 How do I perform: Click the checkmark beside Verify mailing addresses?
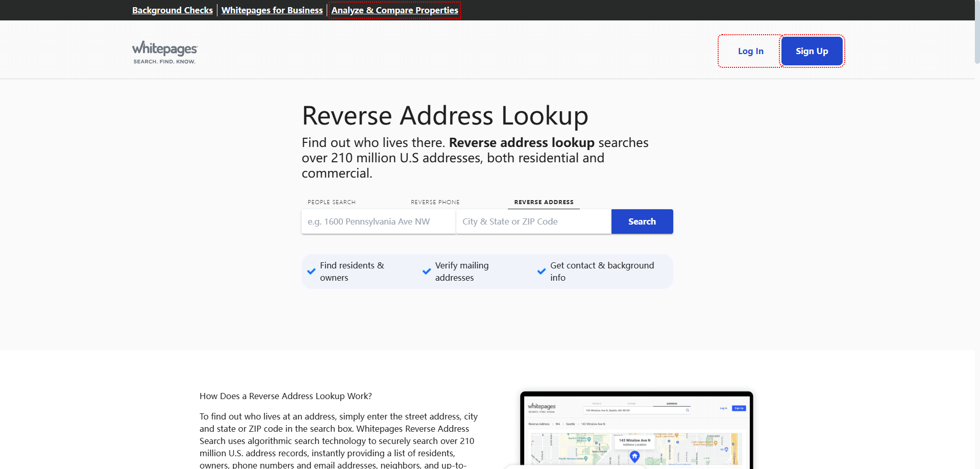click(426, 271)
